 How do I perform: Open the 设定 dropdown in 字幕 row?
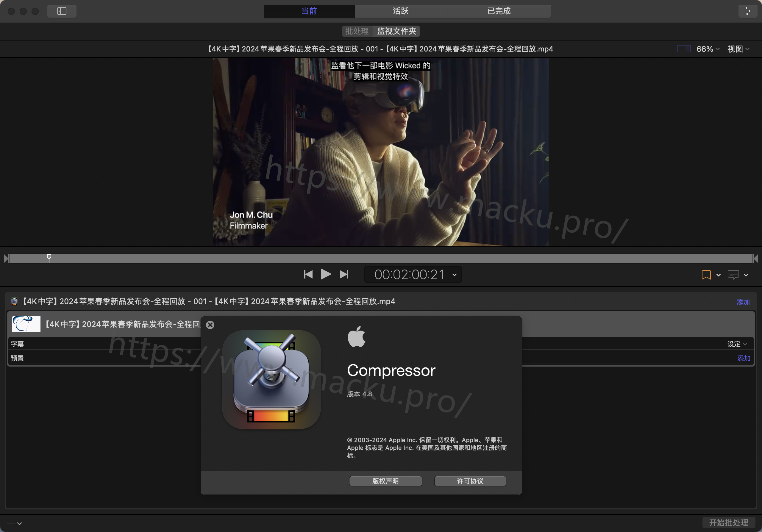737,344
